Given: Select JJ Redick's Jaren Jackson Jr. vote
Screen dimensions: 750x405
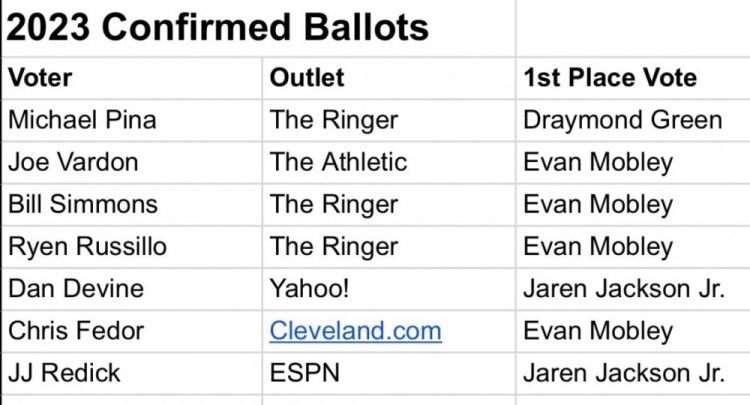Looking at the screenshot, I should coord(633,373).
